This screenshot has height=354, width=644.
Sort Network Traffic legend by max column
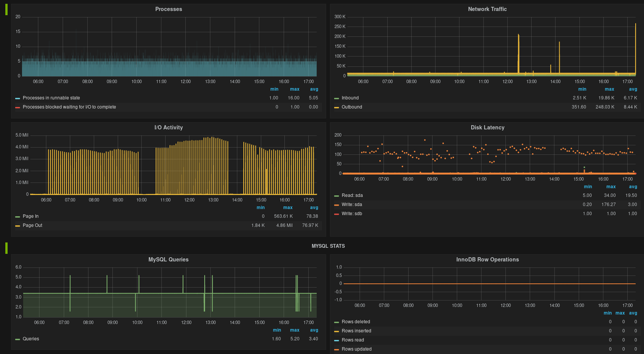(x=609, y=89)
